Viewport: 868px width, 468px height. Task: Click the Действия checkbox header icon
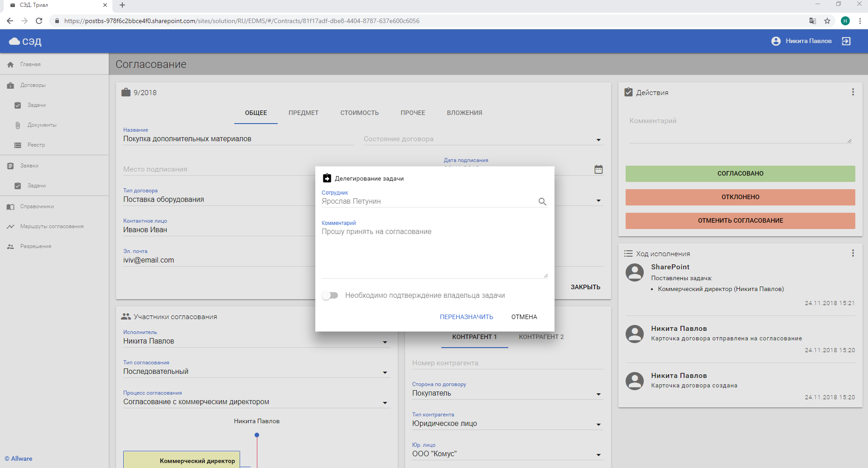[628, 92]
